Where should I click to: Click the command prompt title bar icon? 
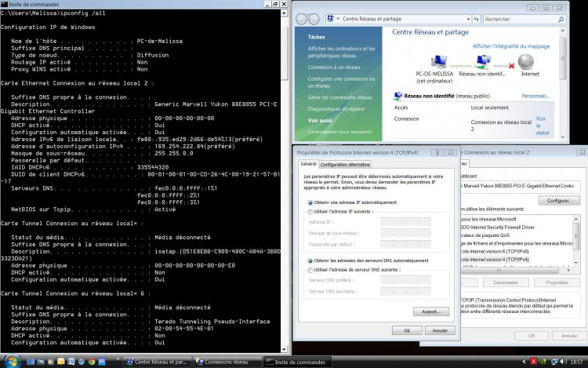click(x=4, y=4)
